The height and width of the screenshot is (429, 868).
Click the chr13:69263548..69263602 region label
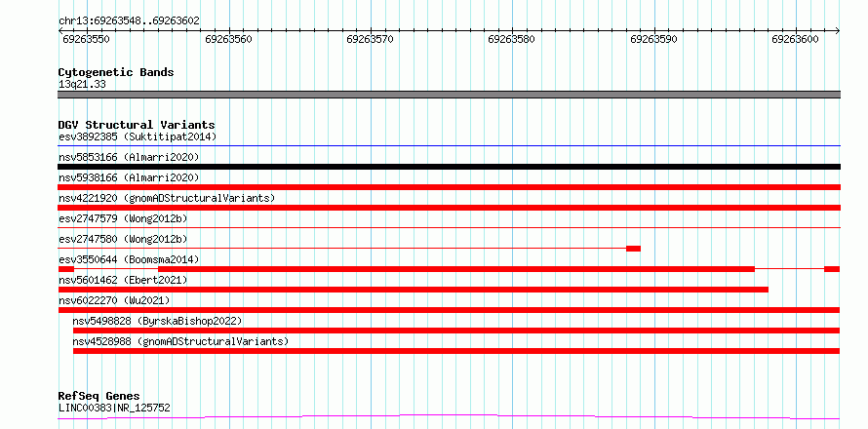pos(129,21)
